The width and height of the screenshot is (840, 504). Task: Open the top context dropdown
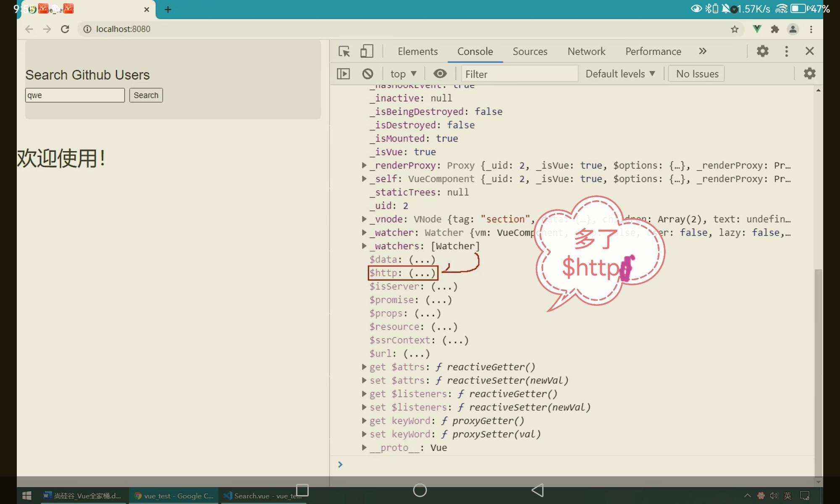(x=403, y=74)
